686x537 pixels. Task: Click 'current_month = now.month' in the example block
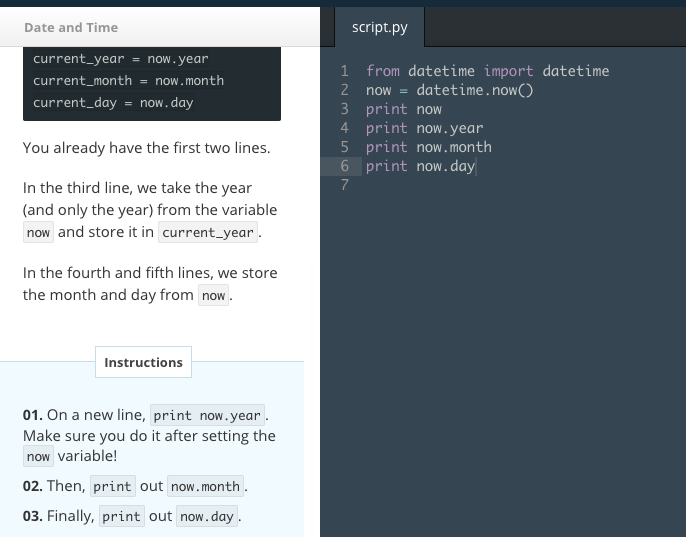(128, 81)
